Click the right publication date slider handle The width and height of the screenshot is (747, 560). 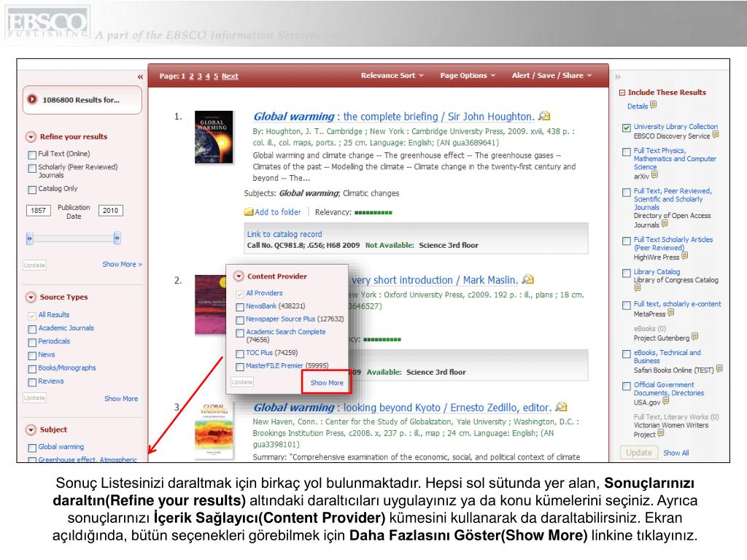click(117, 238)
